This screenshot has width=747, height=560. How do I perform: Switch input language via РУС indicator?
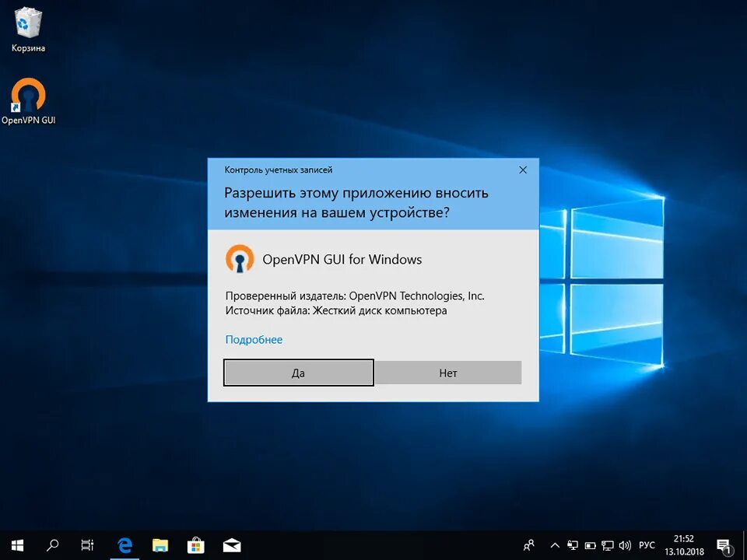pos(647,546)
